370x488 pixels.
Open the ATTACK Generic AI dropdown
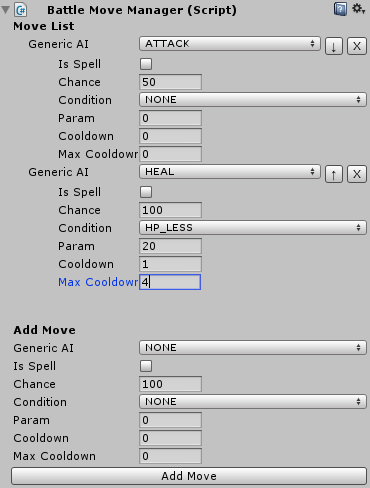[x=230, y=44]
